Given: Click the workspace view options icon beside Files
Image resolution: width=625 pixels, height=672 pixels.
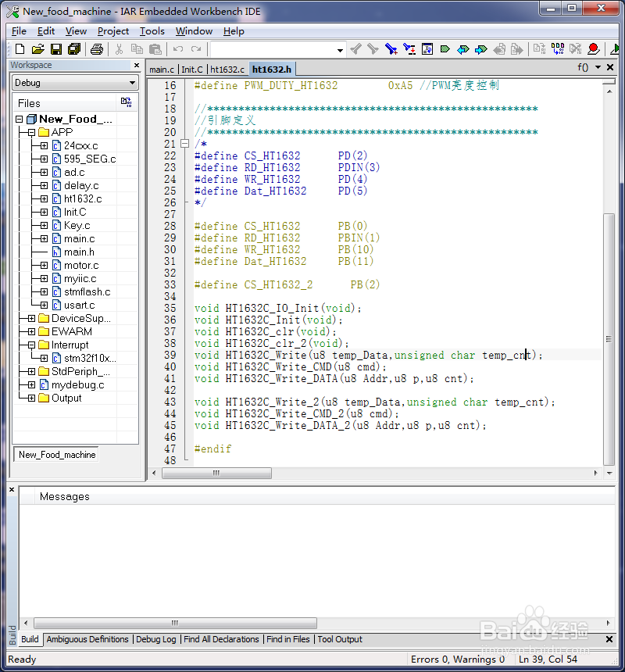Looking at the screenshot, I should pyautogui.click(x=126, y=102).
